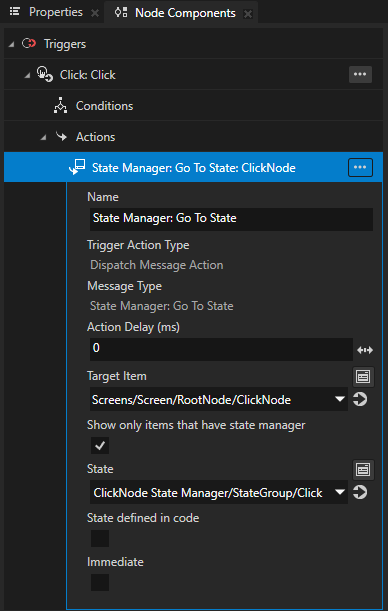This screenshot has height=611, width=388.
Task: Click the Properties tab list icon
Action: point(15,12)
